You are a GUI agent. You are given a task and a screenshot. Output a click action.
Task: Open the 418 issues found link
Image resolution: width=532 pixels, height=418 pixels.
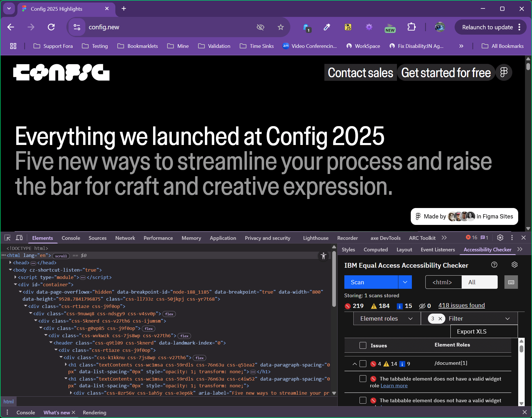tap(461, 305)
